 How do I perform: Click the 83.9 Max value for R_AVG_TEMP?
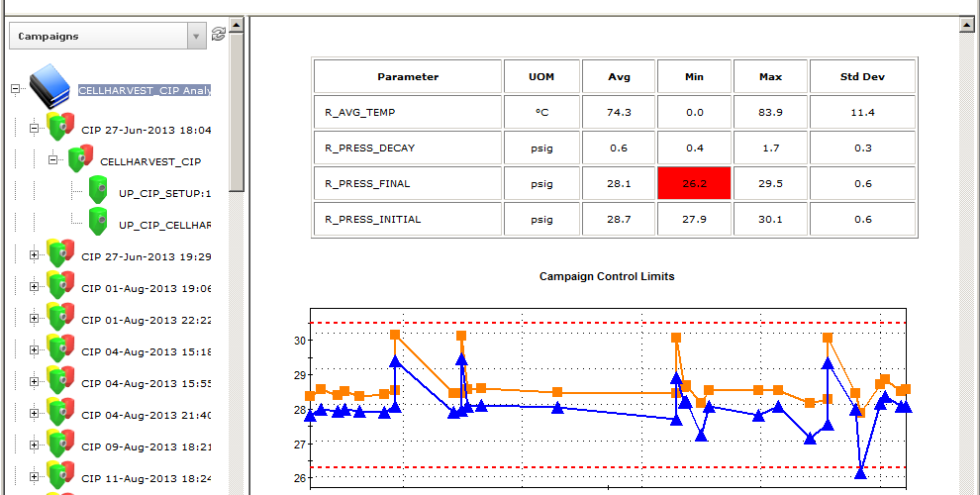tap(770, 112)
